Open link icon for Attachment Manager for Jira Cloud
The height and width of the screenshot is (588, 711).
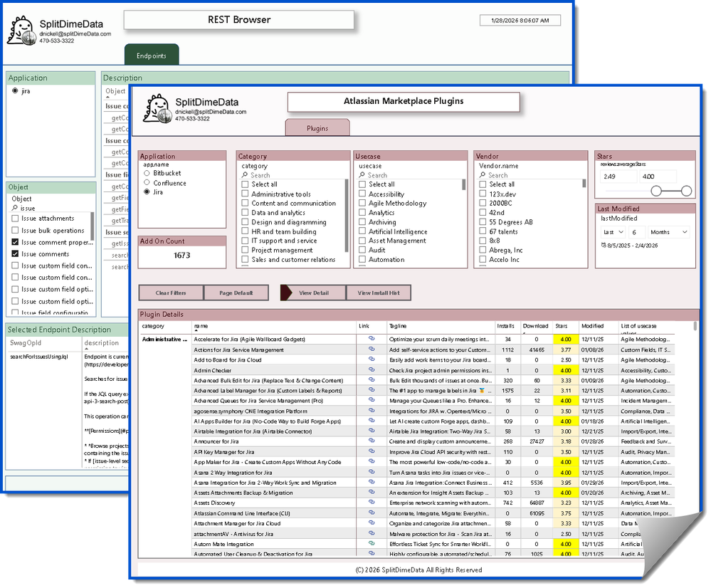372,523
